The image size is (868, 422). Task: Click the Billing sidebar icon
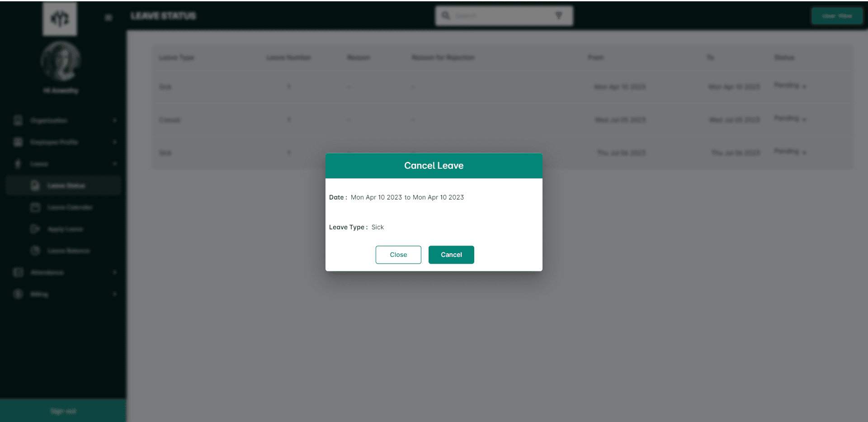18,294
